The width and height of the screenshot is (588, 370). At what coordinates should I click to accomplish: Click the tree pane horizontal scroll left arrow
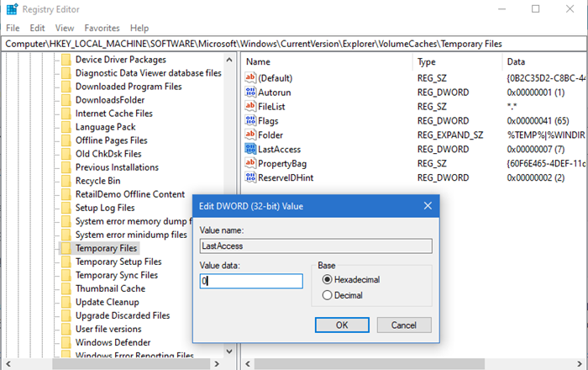[x=8, y=363]
